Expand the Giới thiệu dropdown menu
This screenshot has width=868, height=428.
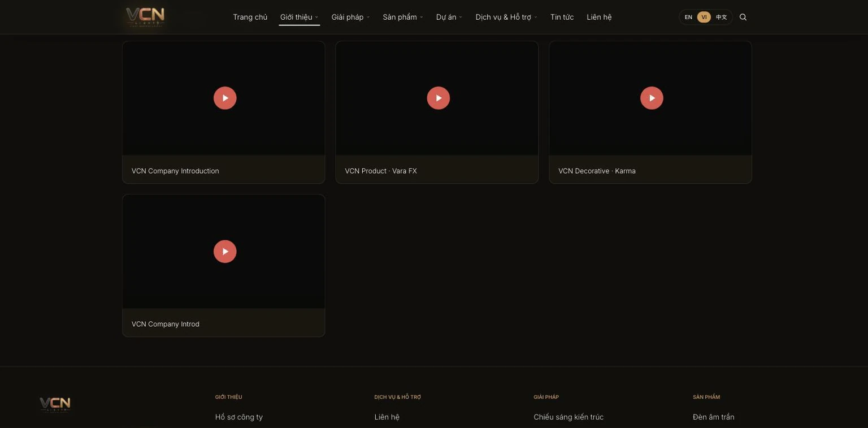click(300, 17)
